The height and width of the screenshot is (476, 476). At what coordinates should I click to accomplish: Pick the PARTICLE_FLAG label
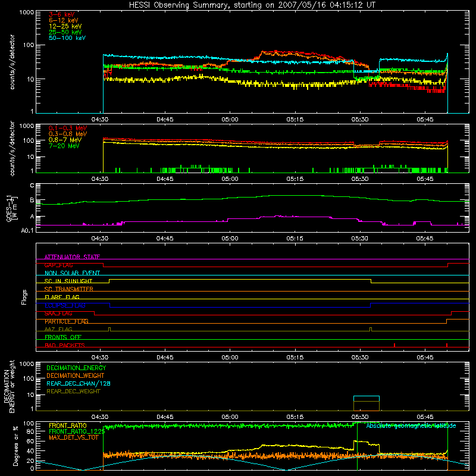(67, 321)
